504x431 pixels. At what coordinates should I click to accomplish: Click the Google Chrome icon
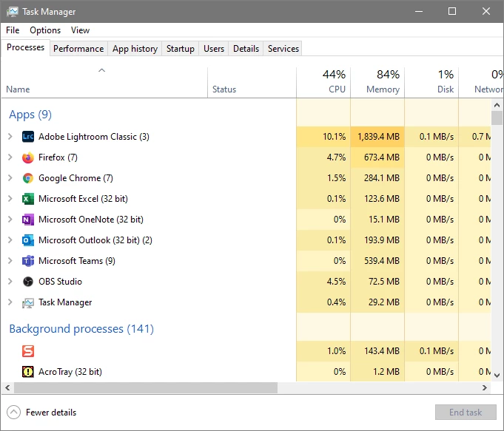coord(28,178)
